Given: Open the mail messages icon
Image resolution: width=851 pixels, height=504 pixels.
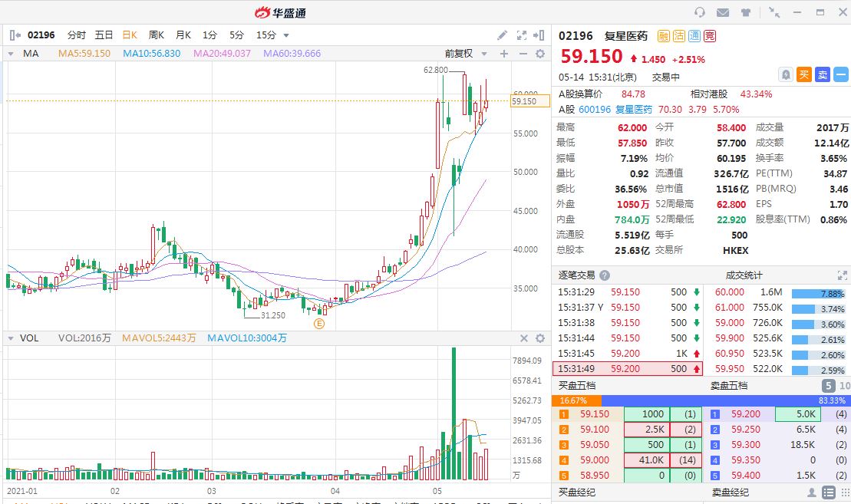Looking at the screenshot, I should click(x=722, y=12).
